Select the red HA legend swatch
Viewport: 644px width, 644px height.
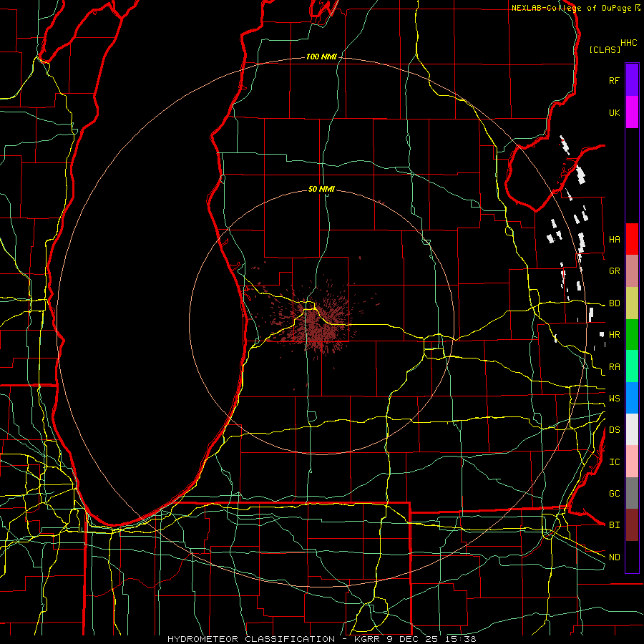point(632,239)
